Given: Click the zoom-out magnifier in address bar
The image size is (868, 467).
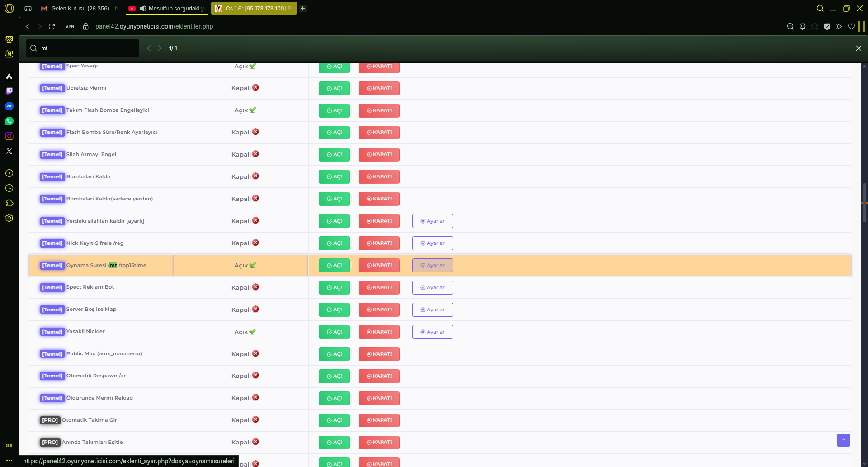Looking at the screenshot, I should click(790, 26).
